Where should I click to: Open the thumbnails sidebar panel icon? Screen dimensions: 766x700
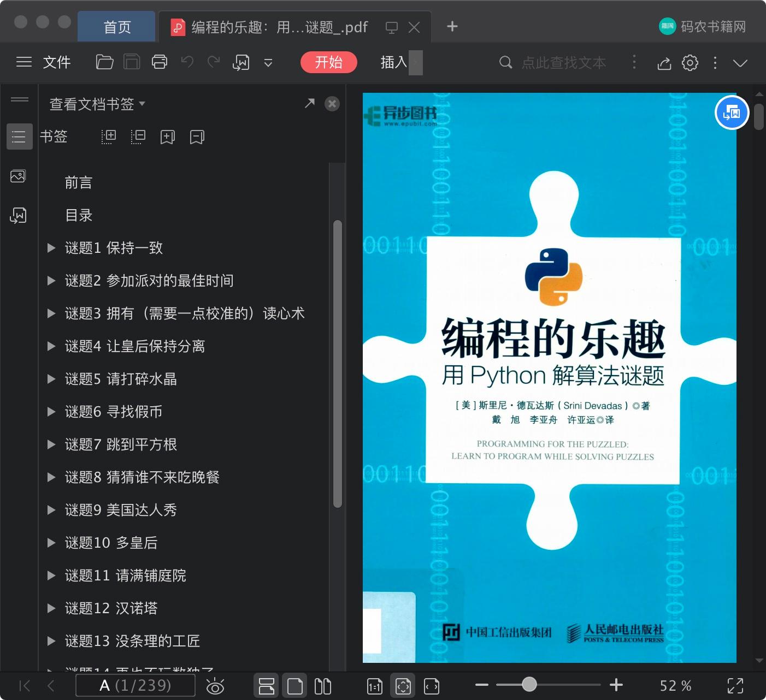tap(18, 176)
